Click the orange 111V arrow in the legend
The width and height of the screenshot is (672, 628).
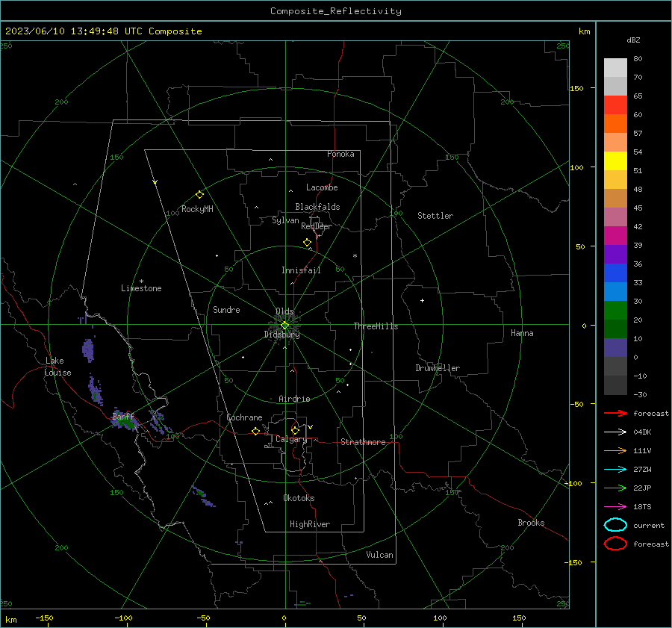(x=615, y=450)
